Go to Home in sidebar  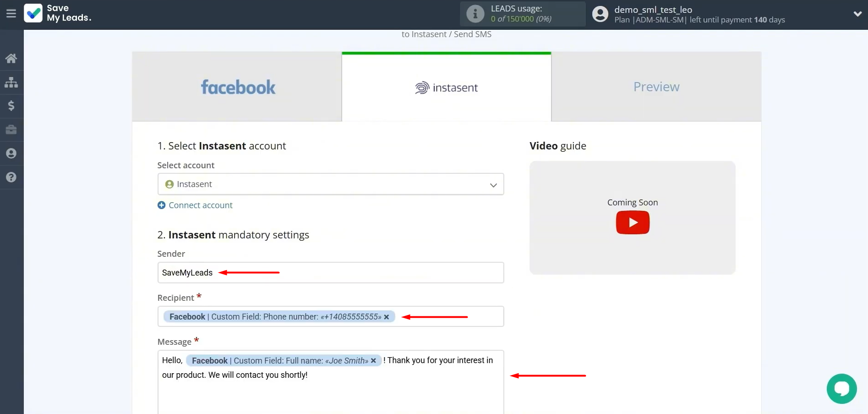[x=11, y=58]
